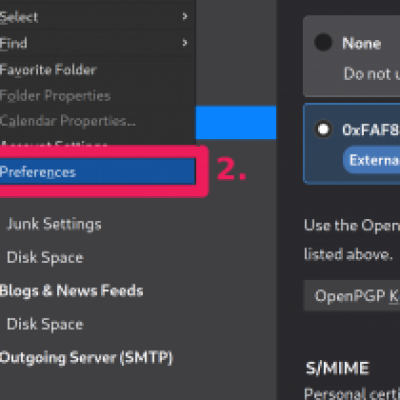The width and height of the screenshot is (400, 400).
Task: Expand the Find submenu arrow
Action: click(x=185, y=43)
